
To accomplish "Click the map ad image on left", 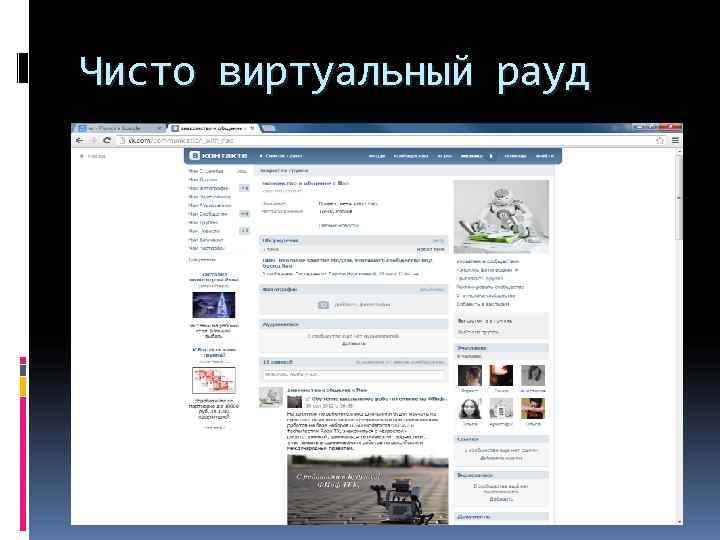I will pyautogui.click(x=214, y=380).
